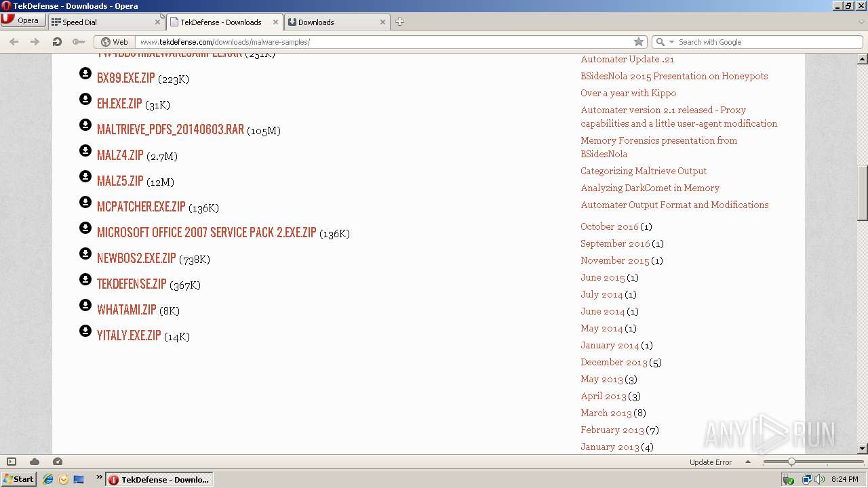The image size is (868, 488).
Task: Open the Web security badge dropdown
Action: tap(115, 41)
